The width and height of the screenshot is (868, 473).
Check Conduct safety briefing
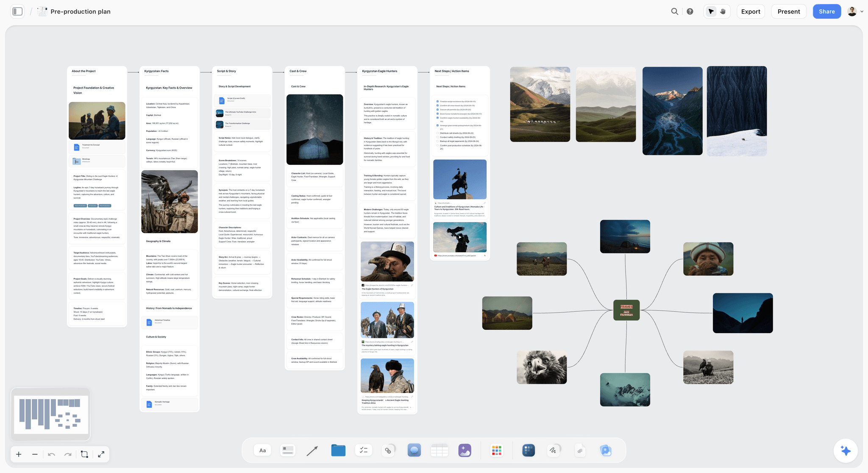point(437,137)
